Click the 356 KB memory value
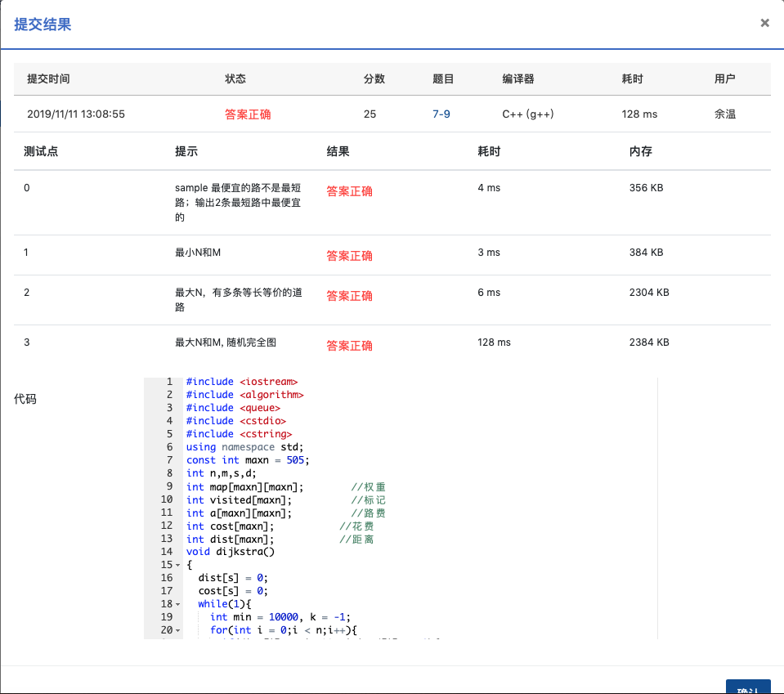 pos(647,188)
